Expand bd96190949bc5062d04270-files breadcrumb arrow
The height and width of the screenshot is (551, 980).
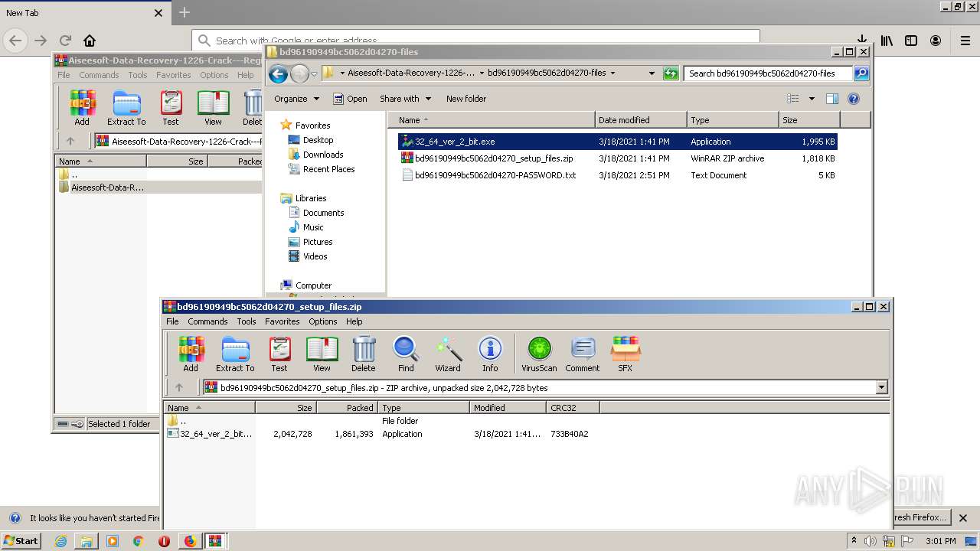612,73
